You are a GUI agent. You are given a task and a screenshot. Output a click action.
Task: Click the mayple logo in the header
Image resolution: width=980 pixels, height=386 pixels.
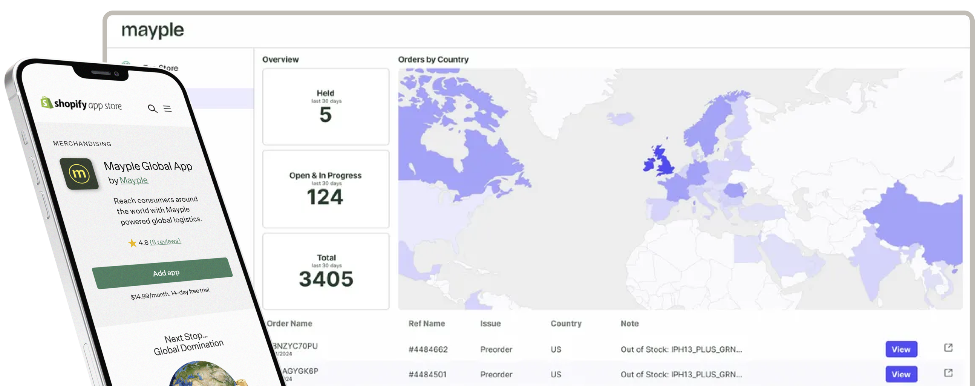pyautogui.click(x=153, y=30)
